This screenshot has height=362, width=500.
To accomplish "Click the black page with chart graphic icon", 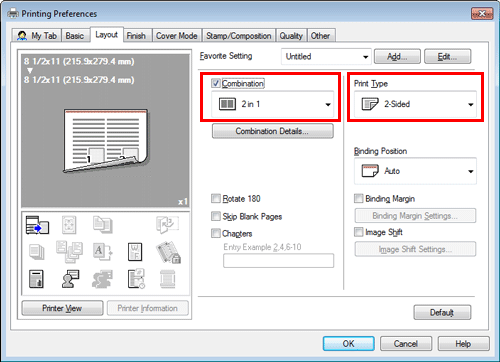I will pyautogui.click(x=36, y=279).
